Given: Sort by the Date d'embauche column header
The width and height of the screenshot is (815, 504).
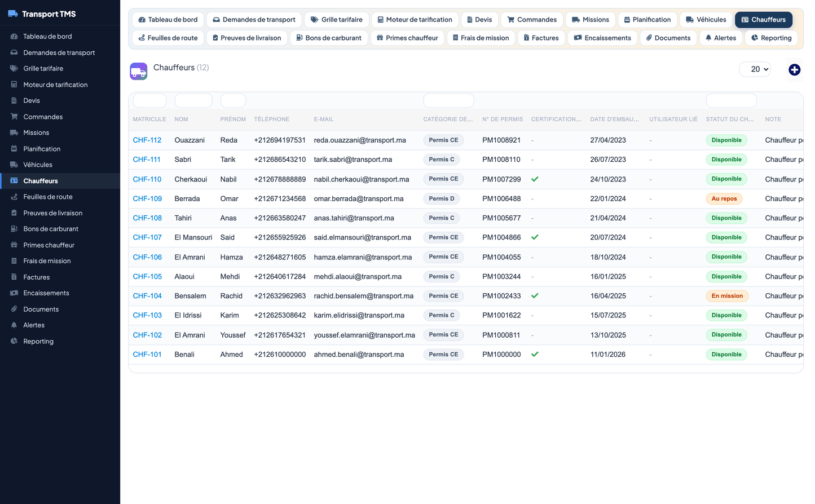Looking at the screenshot, I should [x=614, y=120].
